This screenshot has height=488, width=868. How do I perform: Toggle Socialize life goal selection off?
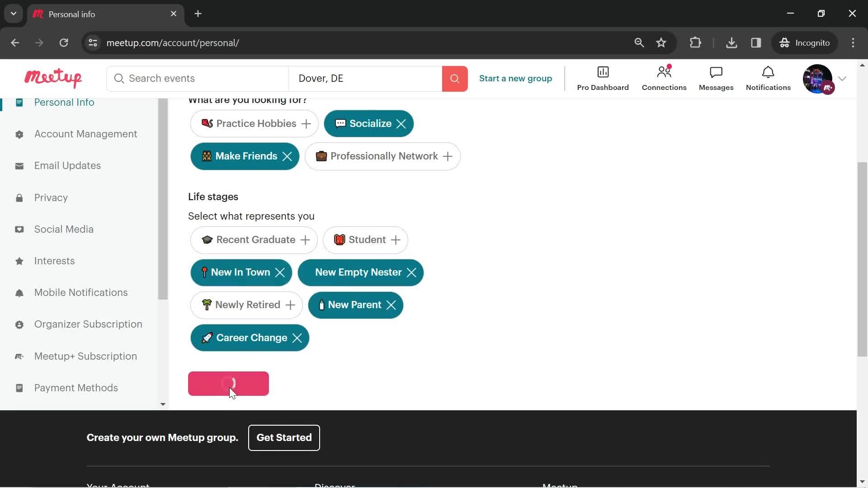[x=401, y=123]
